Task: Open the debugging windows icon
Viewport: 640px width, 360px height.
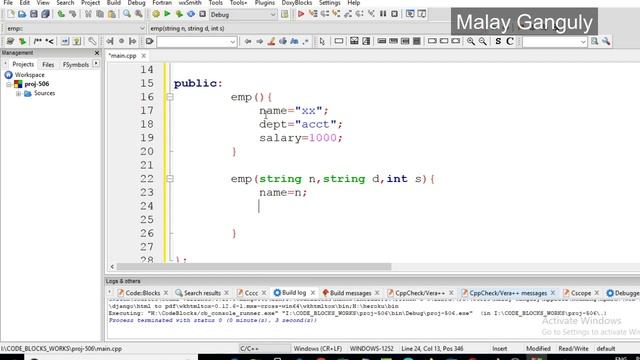Action: (x=410, y=14)
